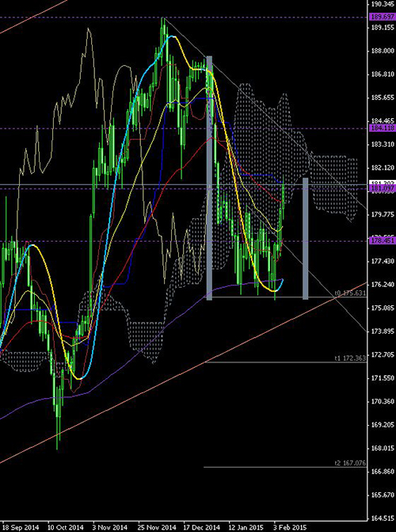This screenshot has height=532, width=396.
Task: Click the purple 178.451 price level label
Action: [383, 241]
